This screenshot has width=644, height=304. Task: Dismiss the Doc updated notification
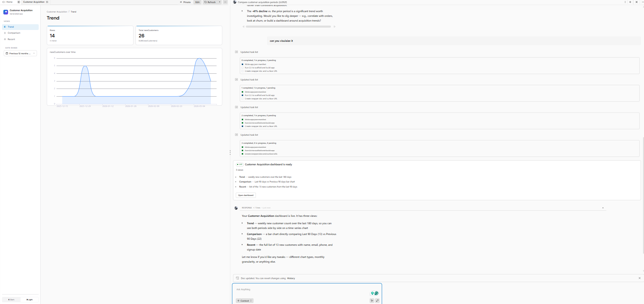639,278
